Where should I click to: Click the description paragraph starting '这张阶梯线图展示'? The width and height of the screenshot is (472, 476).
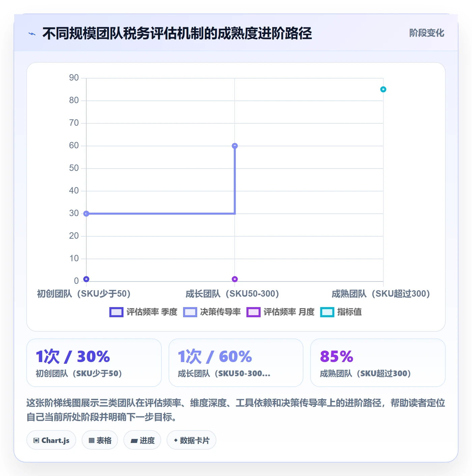tap(236, 410)
